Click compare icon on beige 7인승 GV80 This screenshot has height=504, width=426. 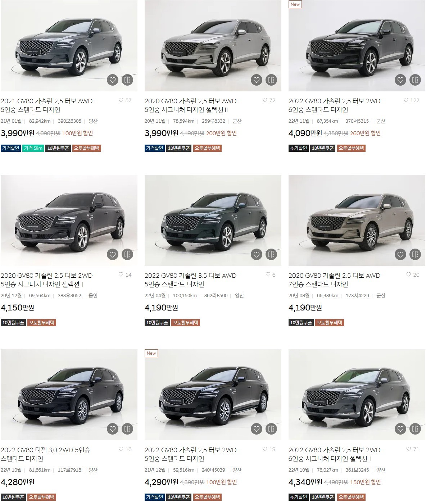[x=415, y=254]
